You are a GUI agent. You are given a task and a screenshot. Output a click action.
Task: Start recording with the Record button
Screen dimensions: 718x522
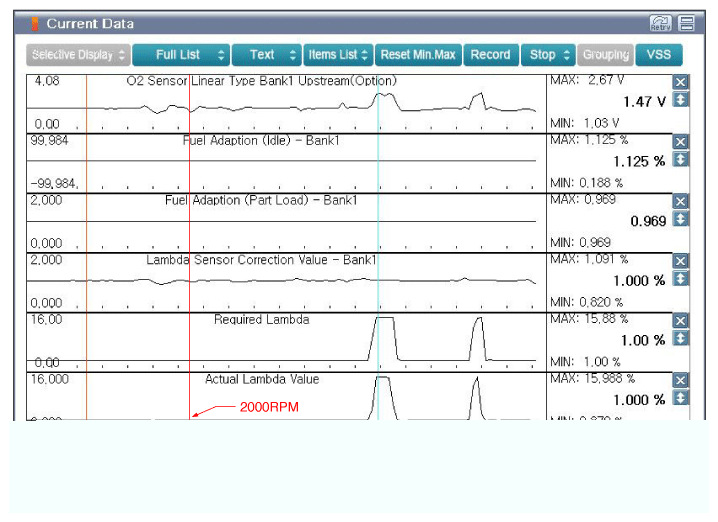(x=490, y=55)
